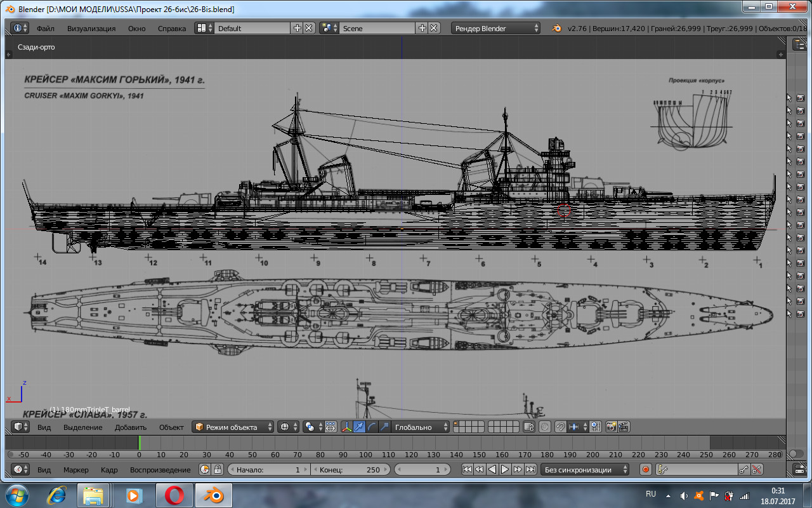
Task: Render the OpenGL viewport image
Action: 612,427
